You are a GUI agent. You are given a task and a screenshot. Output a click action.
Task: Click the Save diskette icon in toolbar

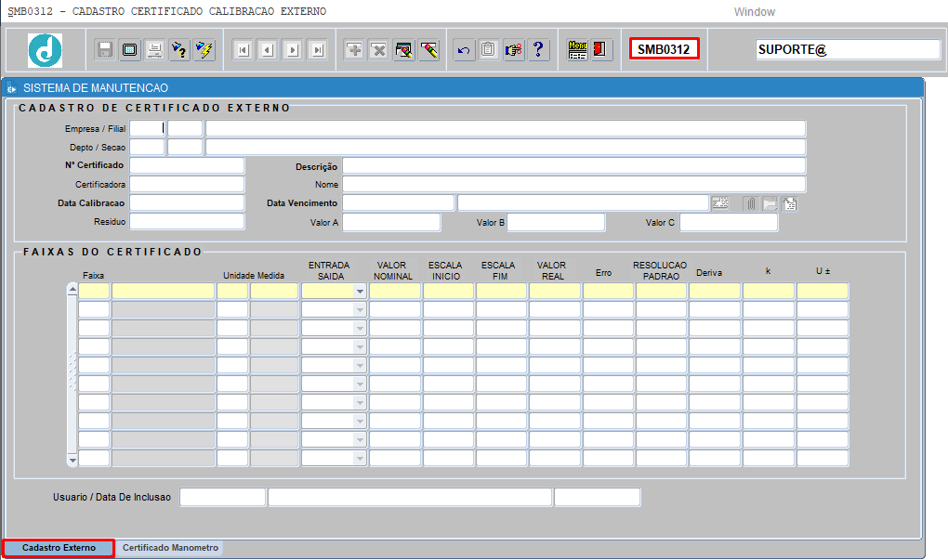pos(105,49)
